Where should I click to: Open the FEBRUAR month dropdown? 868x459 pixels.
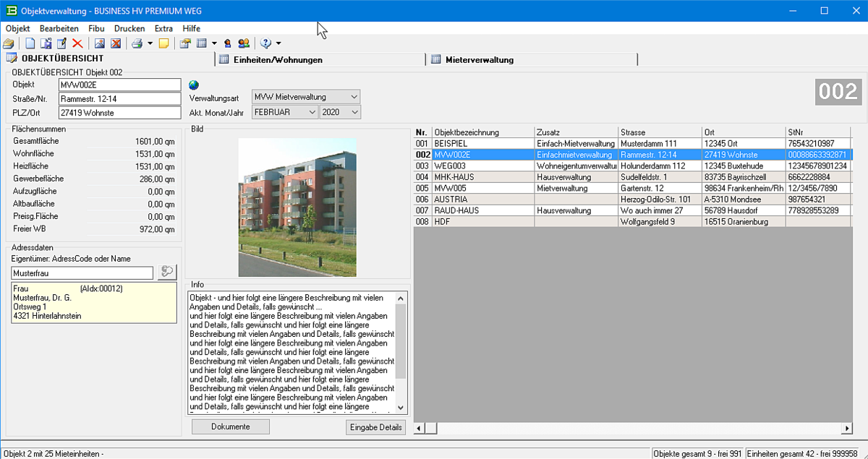(x=311, y=112)
